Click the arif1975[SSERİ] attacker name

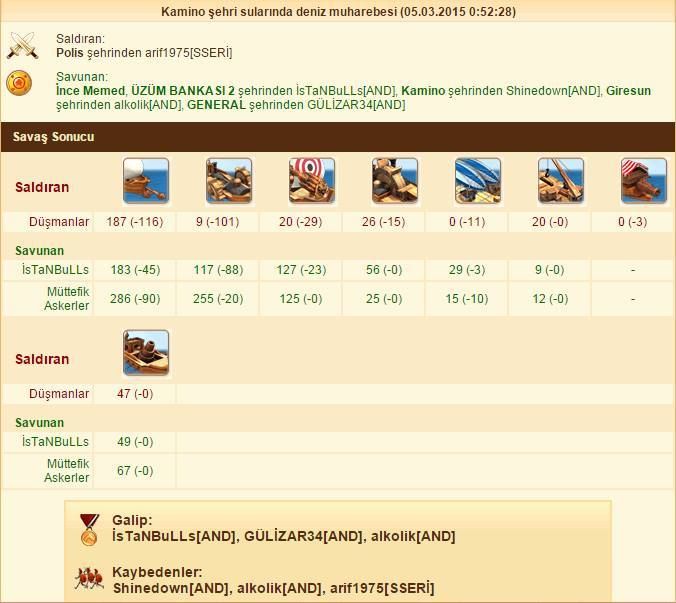pos(188,53)
